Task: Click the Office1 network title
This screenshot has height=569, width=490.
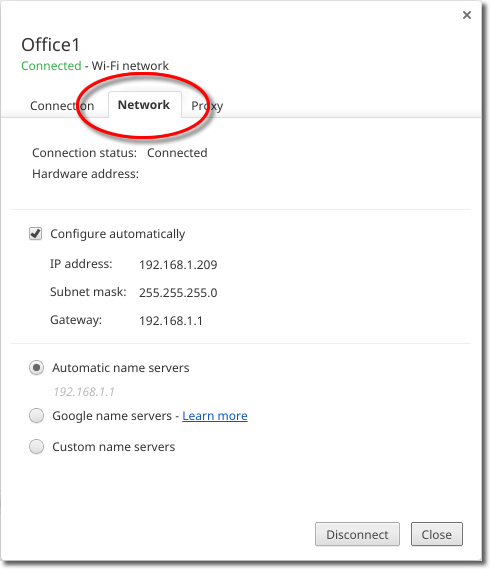Action: 50,45
